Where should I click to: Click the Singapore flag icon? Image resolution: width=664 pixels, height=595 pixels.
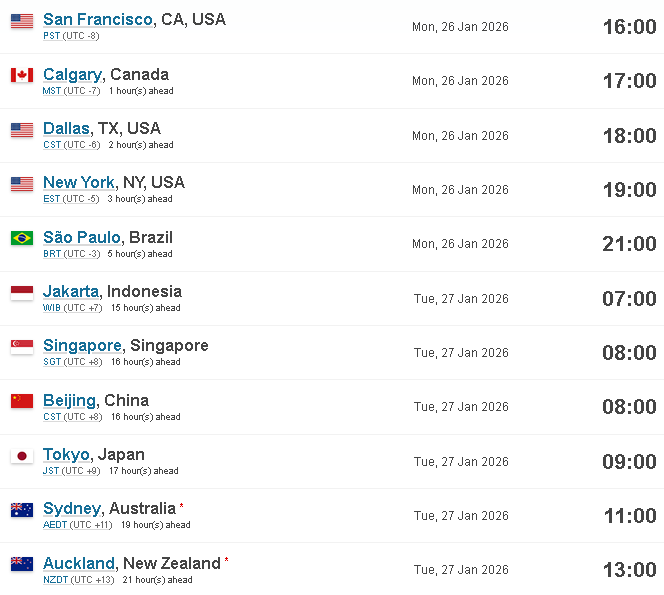coord(22,347)
